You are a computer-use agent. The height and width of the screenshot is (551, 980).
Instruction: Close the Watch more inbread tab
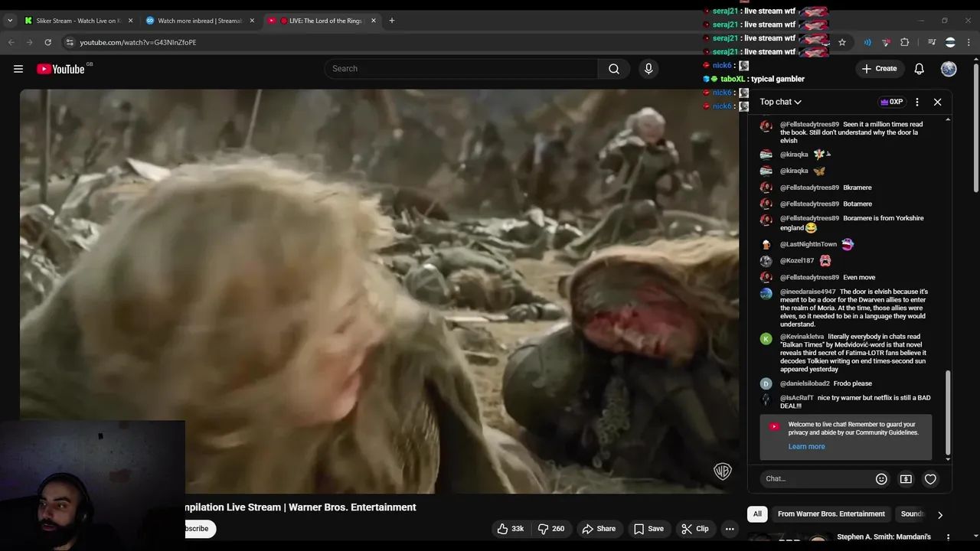pos(252,21)
